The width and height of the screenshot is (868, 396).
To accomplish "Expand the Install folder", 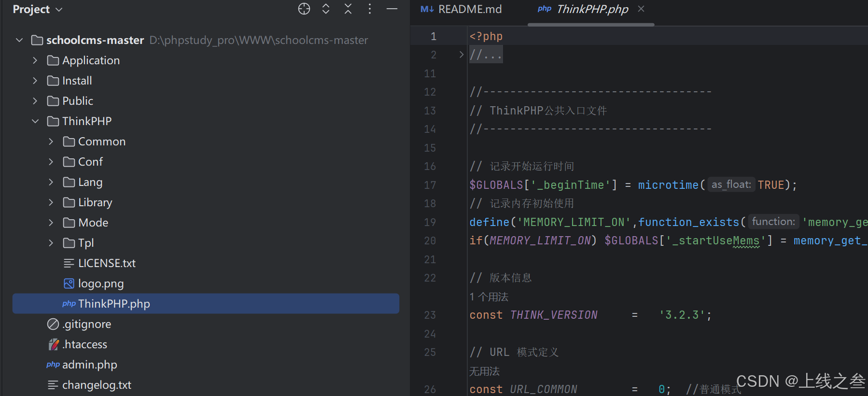I will (35, 81).
